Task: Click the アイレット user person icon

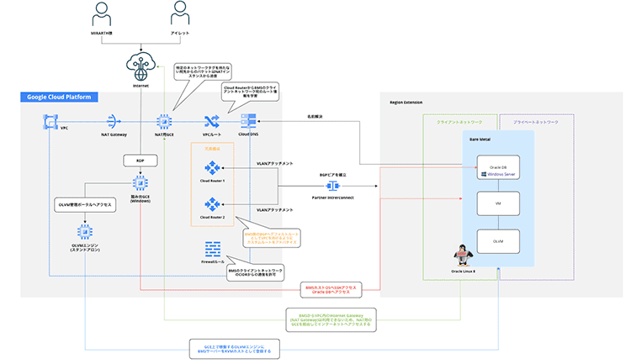Action: 180,13
